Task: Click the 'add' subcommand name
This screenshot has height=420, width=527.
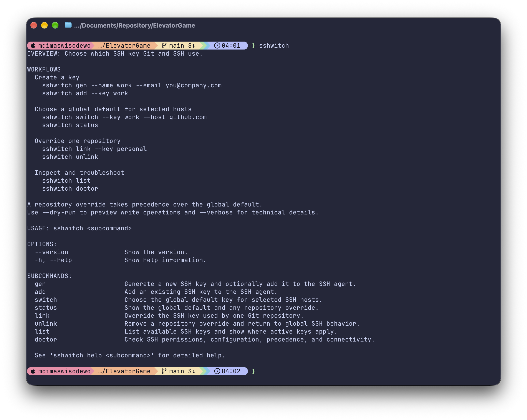Action: (x=40, y=292)
